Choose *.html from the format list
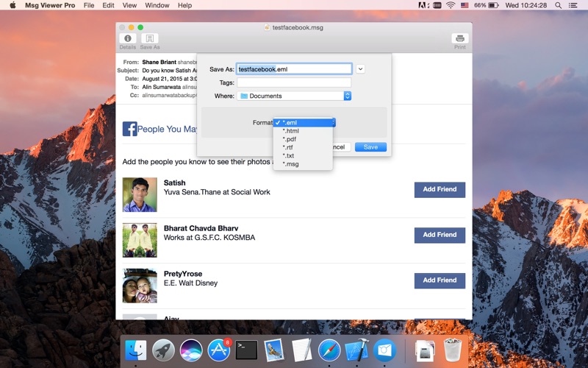The height and width of the screenshot is (368, 588). pyautogui.click(x=291, y=131)
